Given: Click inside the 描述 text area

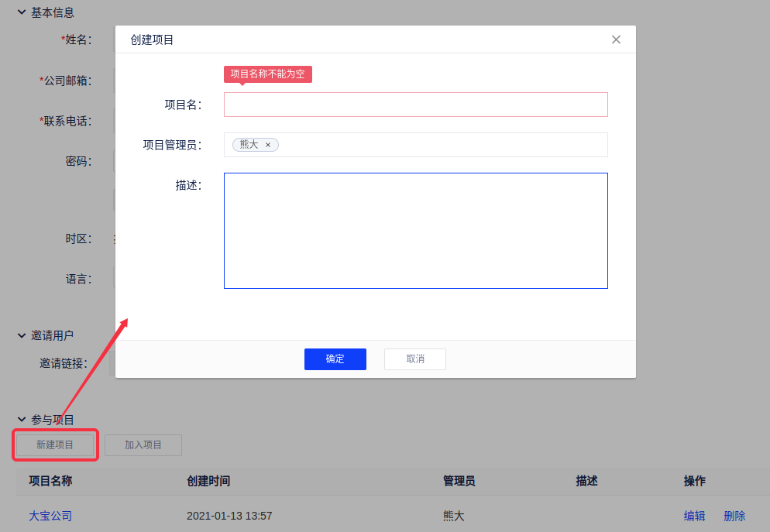Looking at the screenshot, I should click(x=415, y=231).
